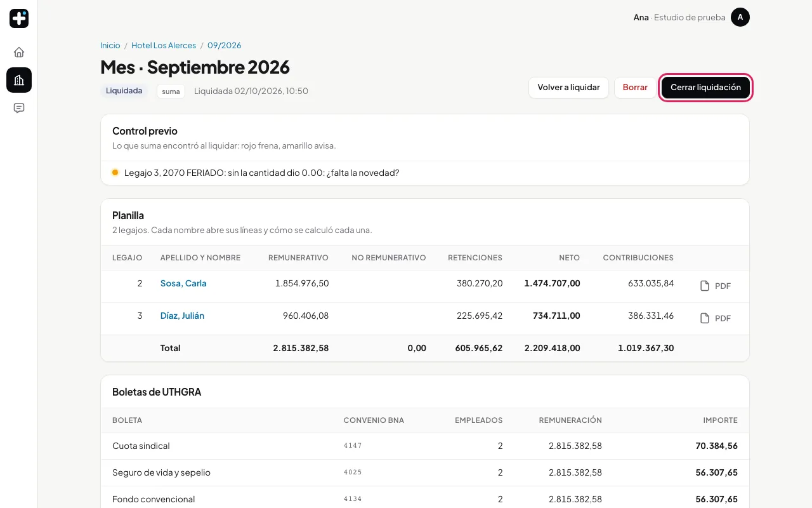This screenshot has width=812, height=508.
Task: Click the total contributions 1.019.367,30
Action: click(646, 348)
